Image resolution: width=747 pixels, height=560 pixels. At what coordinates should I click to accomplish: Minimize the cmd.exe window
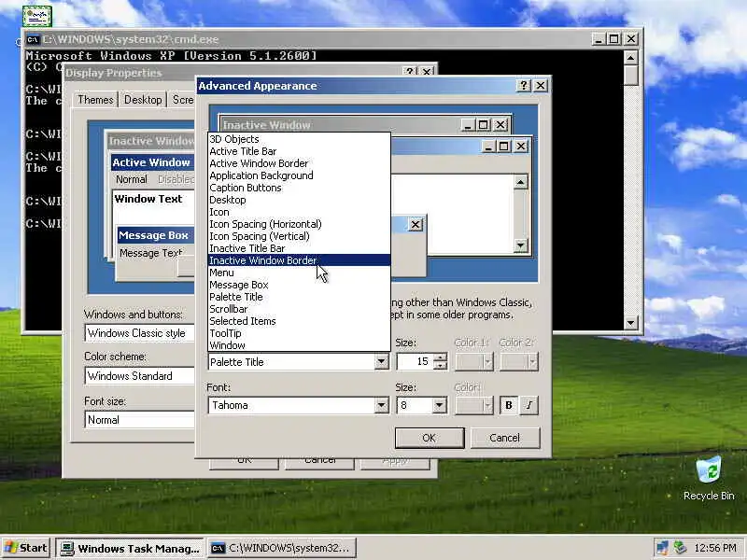point(599,39)
